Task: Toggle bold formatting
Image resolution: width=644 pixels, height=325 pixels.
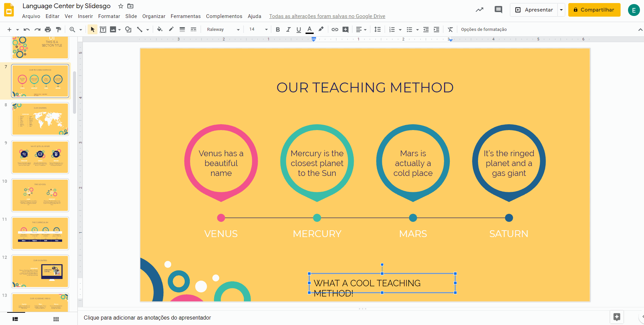Action: pyautogui.click(x=278, y=30)
